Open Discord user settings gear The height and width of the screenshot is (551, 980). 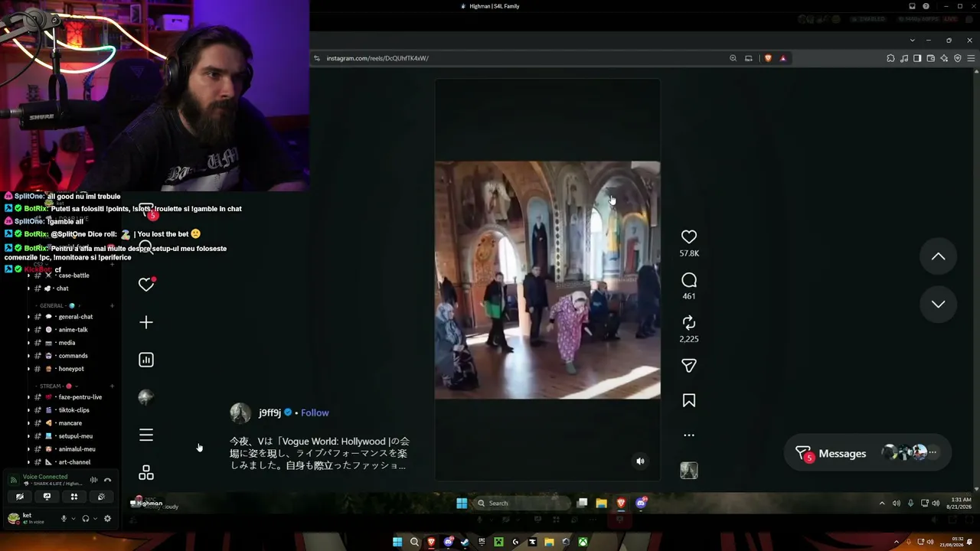tap(107, 519)
